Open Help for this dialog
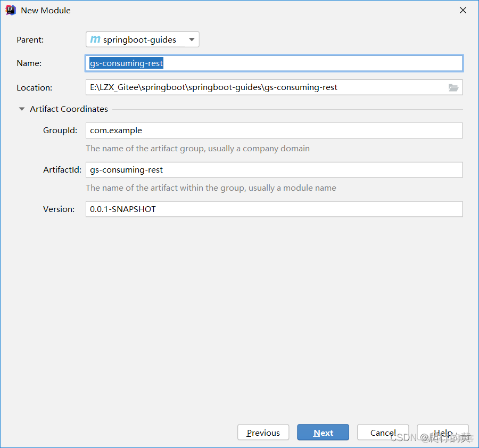This screenshot has width=479, height=448. 443,433
